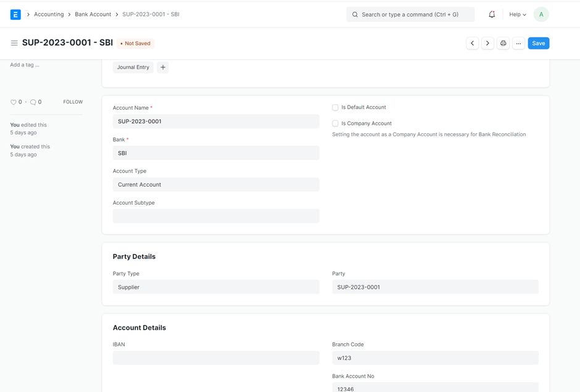Open the Account Type field dropdown
This screenshot has height=392, width=580.
coord(216,184)
